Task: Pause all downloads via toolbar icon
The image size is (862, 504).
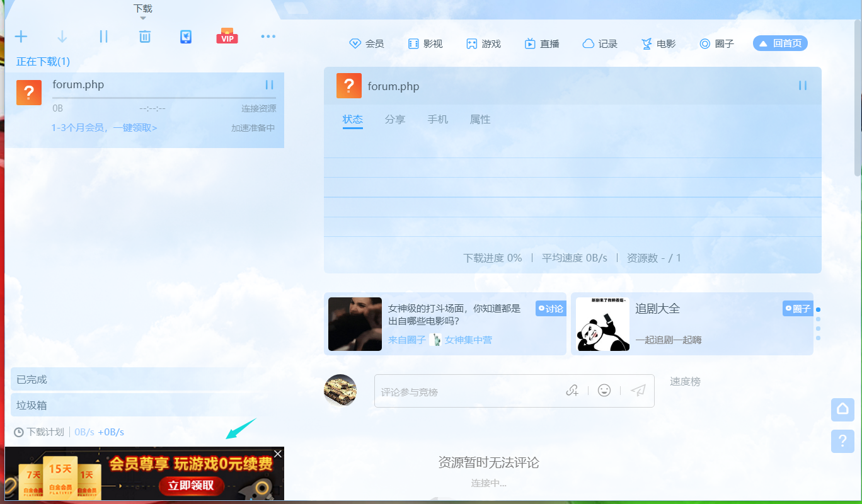Action: tap(103, 36)
